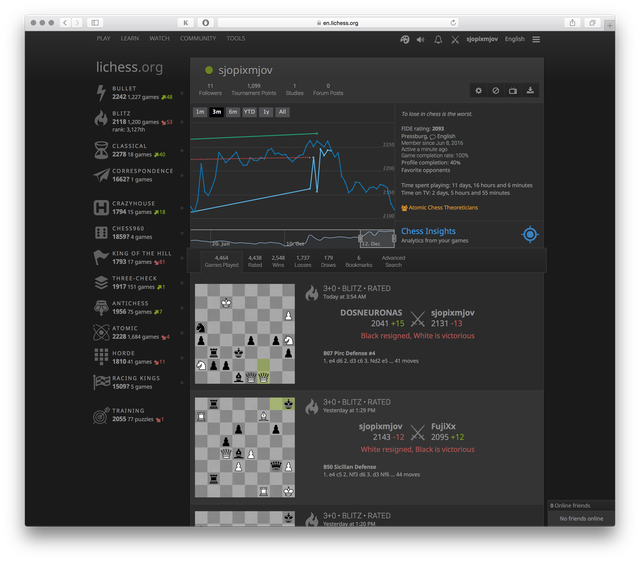The height and width of the screenshot is (562, 640).
Task: Select the 3m chart range
Action: click(x=216, y=112)
